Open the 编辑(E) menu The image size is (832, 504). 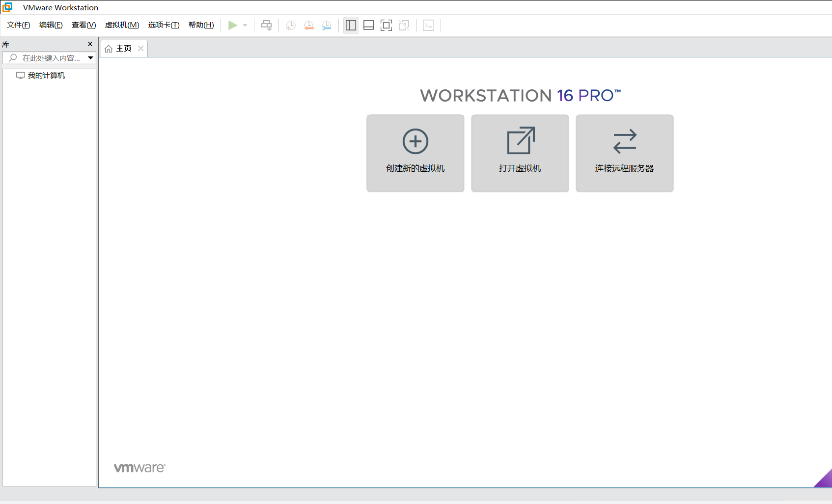pyautogui.click(x=51, y=25)
